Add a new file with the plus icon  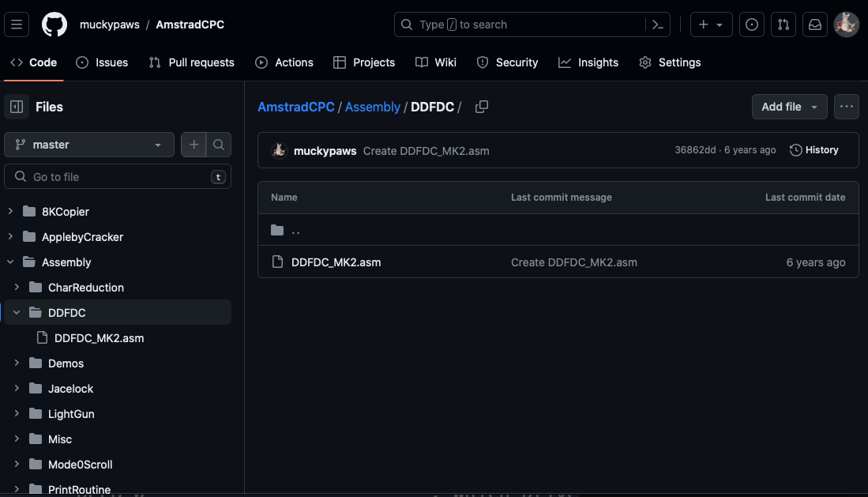(x=194, y=145)
